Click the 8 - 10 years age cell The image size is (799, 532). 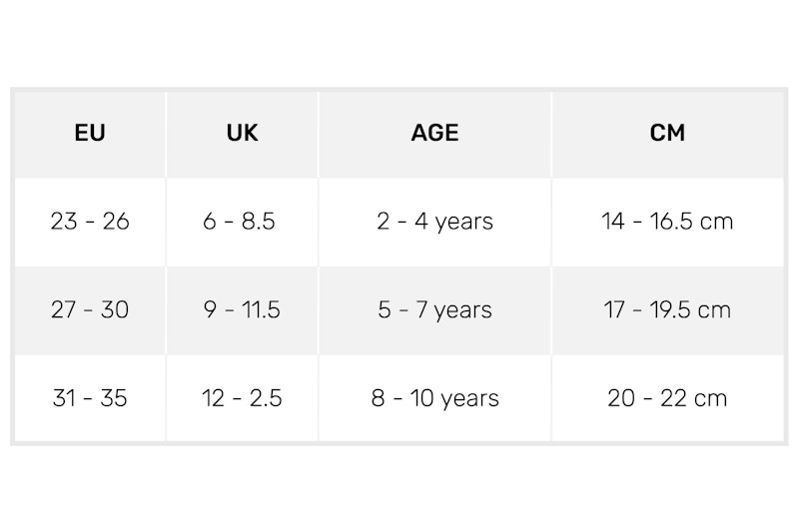[434, 398]
